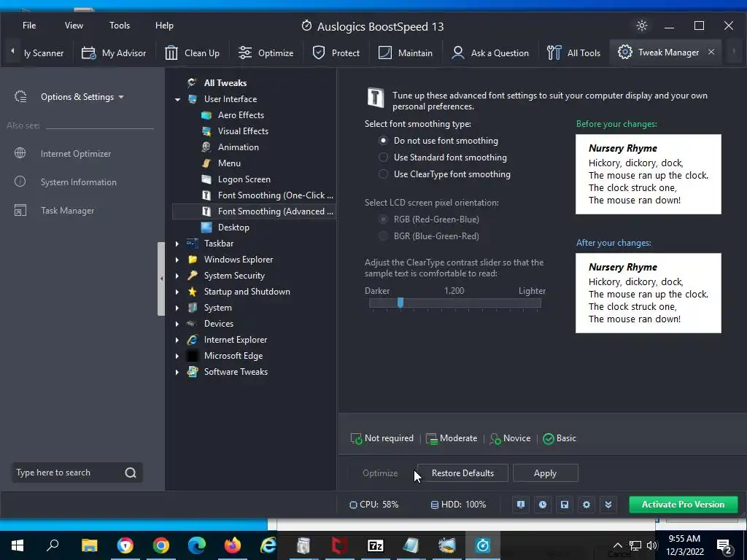The height and width of the screenshot is (560, 747).
Task: Expand the Devices tree node
Action: [177, 324]
